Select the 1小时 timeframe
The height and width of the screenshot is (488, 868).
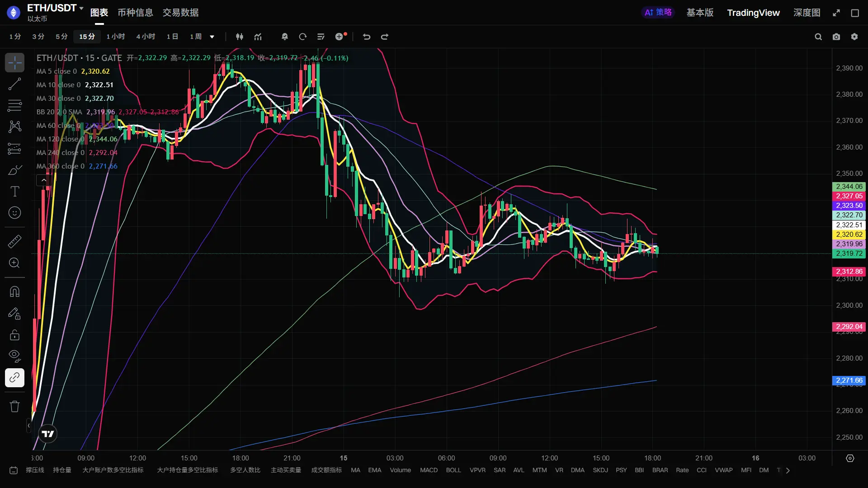pos(115,37)
